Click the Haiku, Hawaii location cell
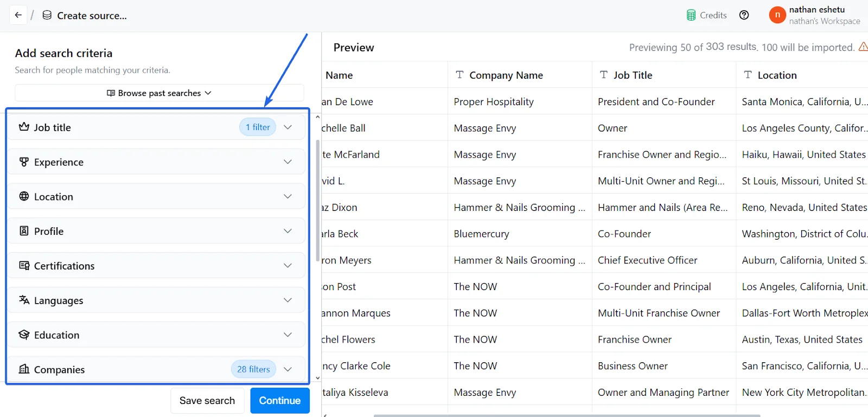Image resolution: width=868 pixels, height=417 pixels. point(802,155)
